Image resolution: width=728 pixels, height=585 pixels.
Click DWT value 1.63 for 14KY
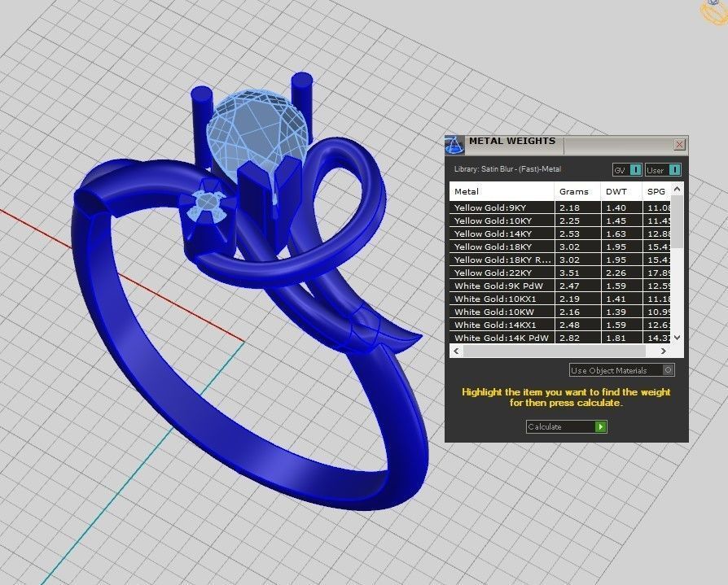[616, 234]
